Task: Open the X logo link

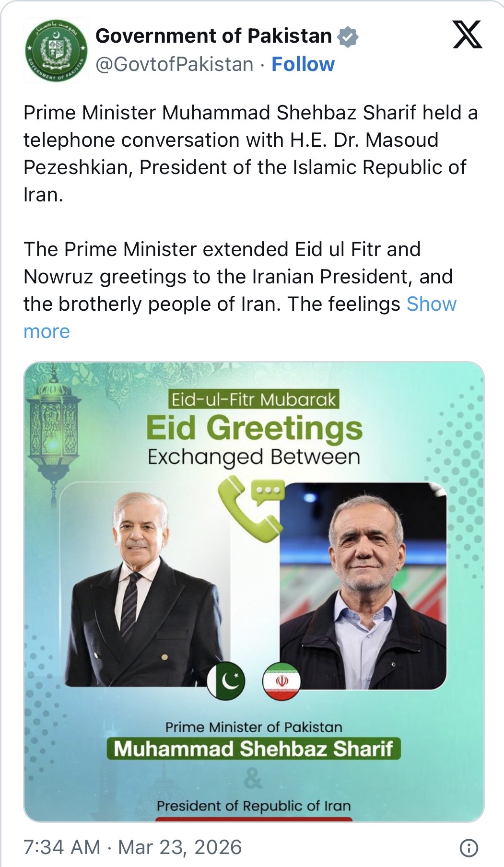Action: 467,35
